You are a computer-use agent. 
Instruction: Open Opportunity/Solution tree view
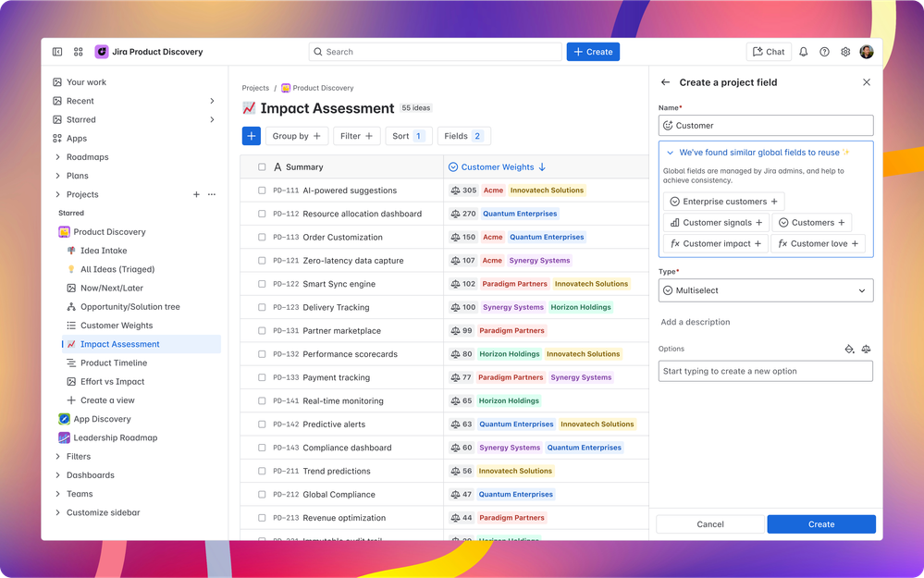(130, 307)
